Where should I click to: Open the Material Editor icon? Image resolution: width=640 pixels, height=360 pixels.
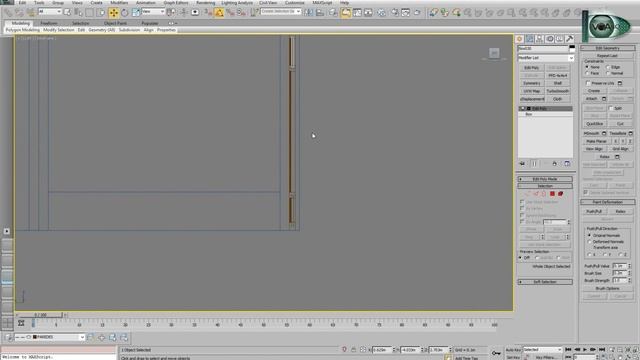382,13
